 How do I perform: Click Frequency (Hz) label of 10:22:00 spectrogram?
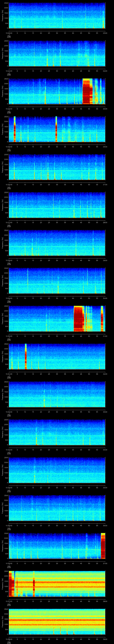pyautogui.click(x=3, y=16)
